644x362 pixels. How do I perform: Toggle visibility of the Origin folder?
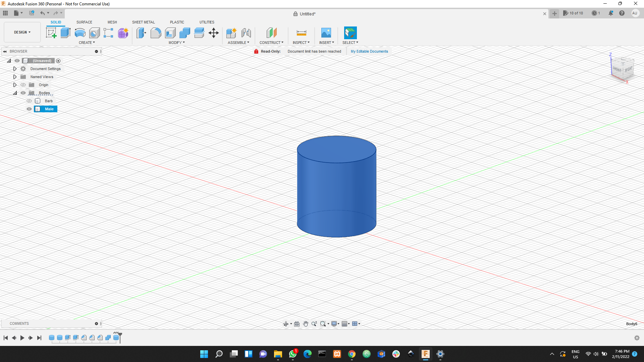23,85
